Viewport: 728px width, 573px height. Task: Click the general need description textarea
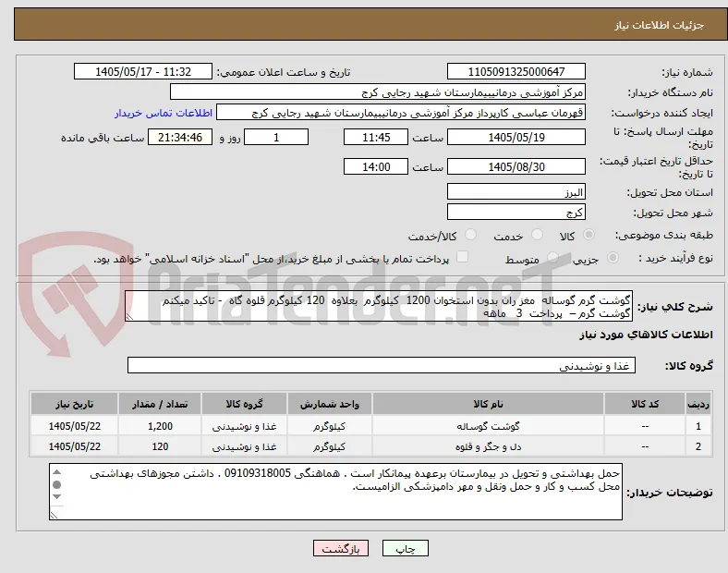coord(379,307)
